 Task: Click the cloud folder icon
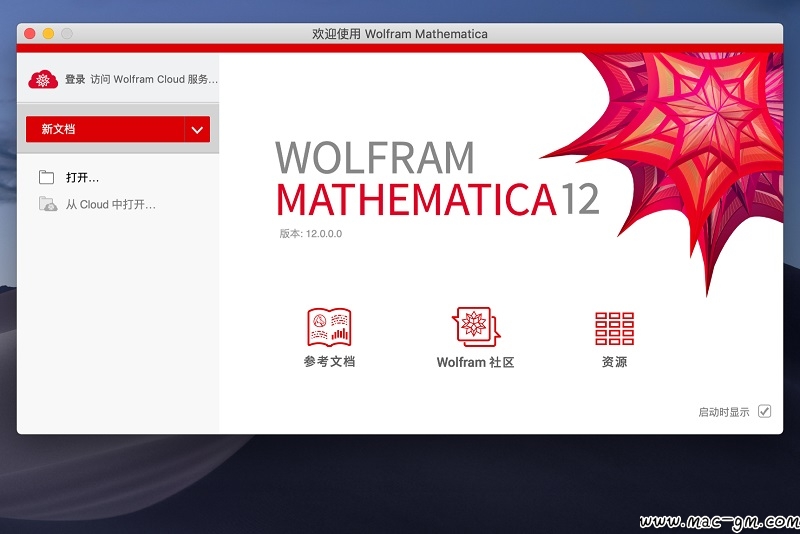point(48,204)
